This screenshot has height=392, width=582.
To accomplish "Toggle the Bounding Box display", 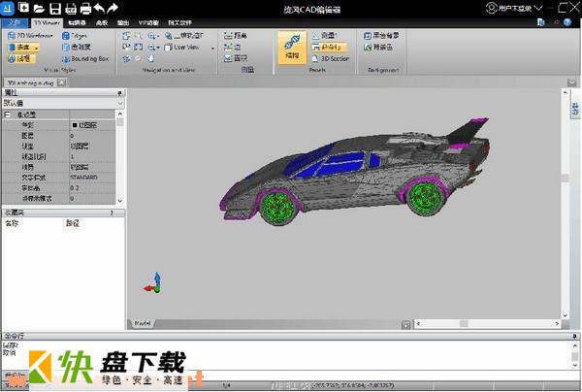I will click(x=85, y=58).
